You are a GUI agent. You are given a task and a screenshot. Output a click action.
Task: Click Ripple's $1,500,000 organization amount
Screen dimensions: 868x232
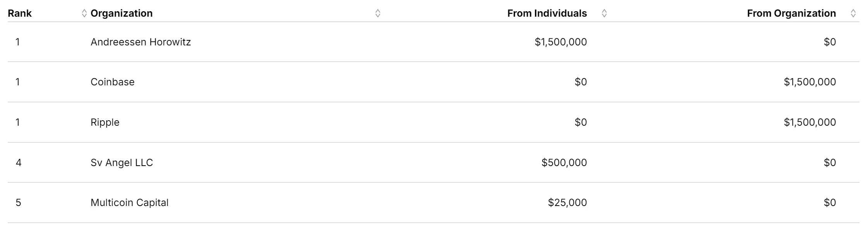click(x=810, y=122)
